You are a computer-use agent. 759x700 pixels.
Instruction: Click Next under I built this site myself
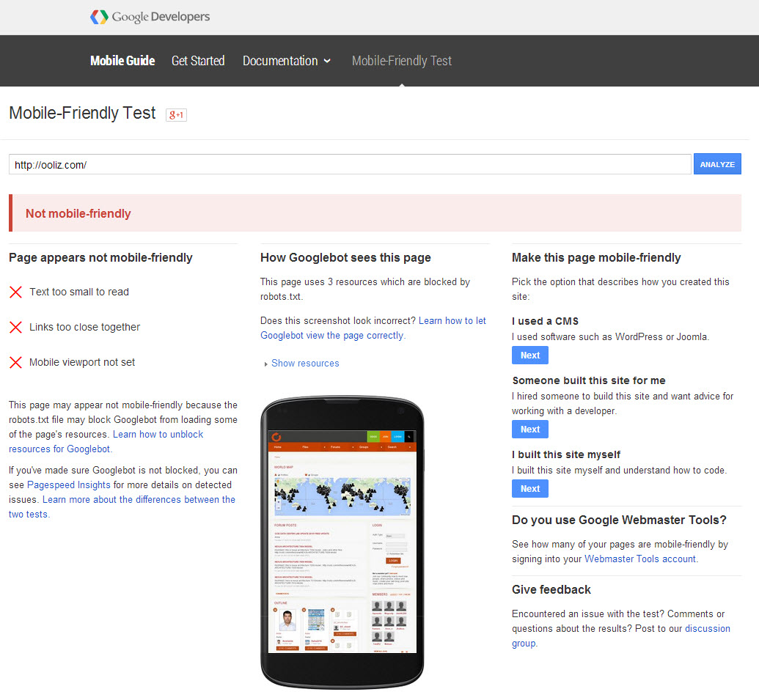coord(529,489)
